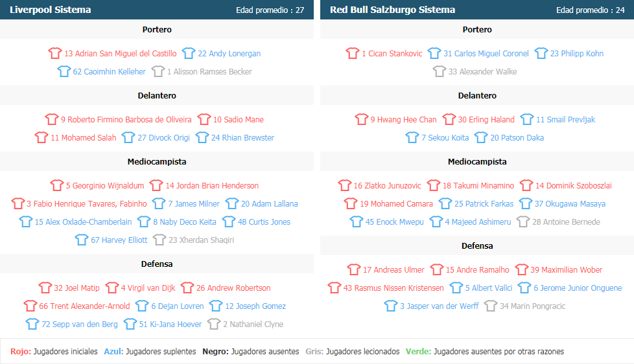Open the Jordan Brian Henderson link
Image resolution: width=634 pixels, height=364 pixels.
212,186
